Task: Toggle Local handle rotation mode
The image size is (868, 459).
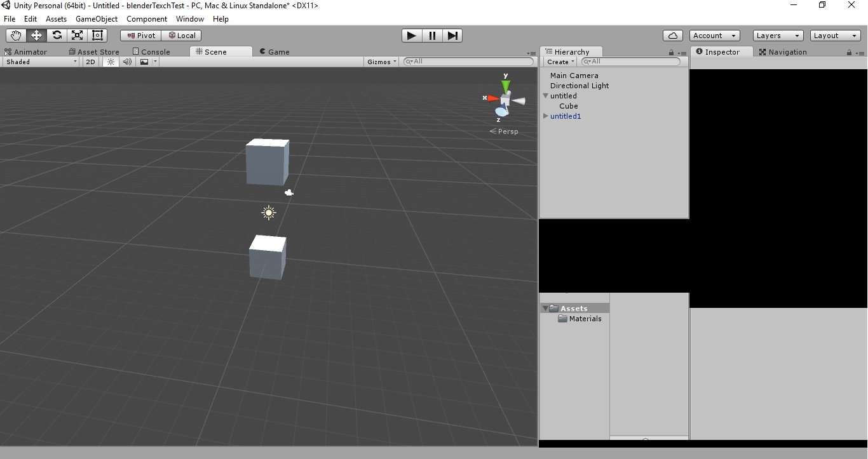Action: pos(182,36)
